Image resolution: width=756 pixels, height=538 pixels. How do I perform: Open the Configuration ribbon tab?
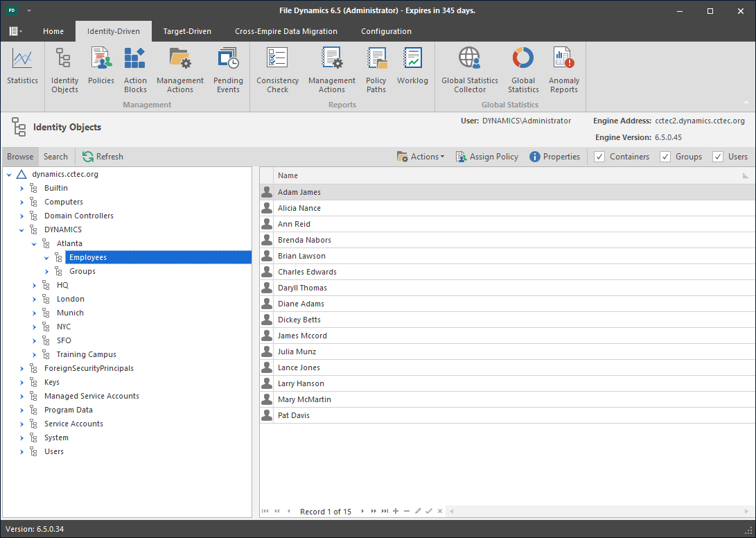386,31
